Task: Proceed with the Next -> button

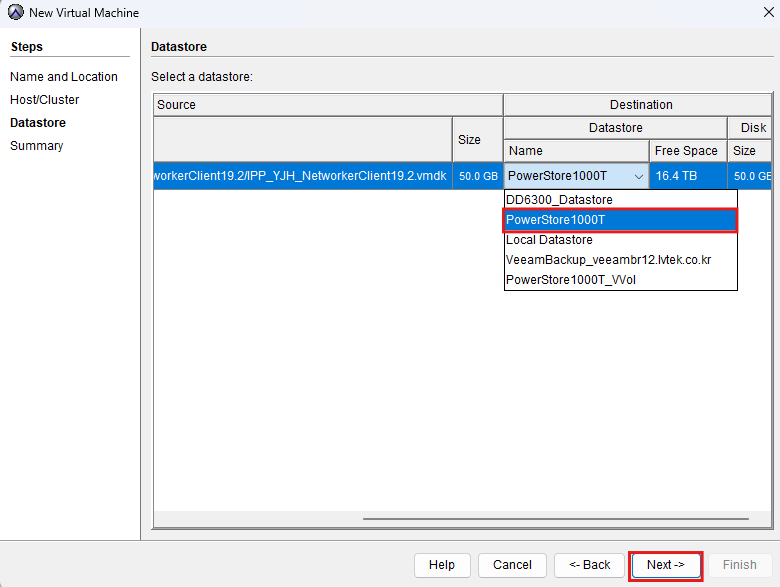Action: 666,565
